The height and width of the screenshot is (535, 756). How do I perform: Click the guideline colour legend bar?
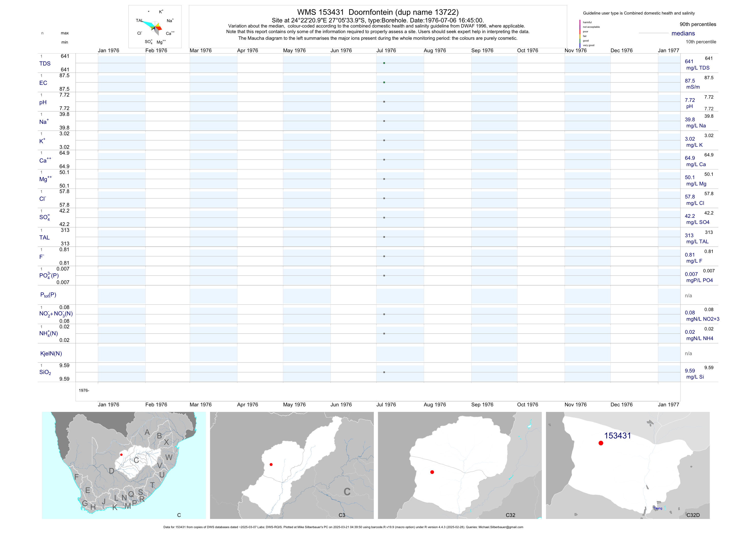(x=580, y=34)
